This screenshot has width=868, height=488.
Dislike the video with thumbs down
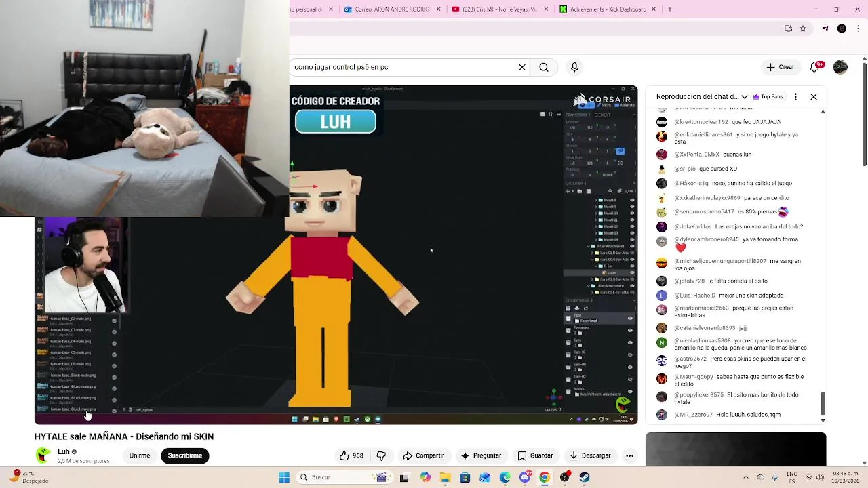click(x=381, y=455)
